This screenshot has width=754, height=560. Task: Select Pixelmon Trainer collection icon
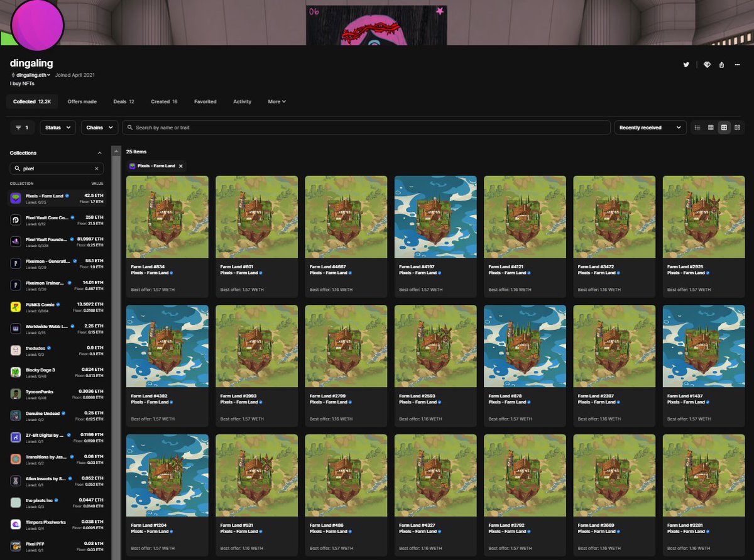[16, 285]
